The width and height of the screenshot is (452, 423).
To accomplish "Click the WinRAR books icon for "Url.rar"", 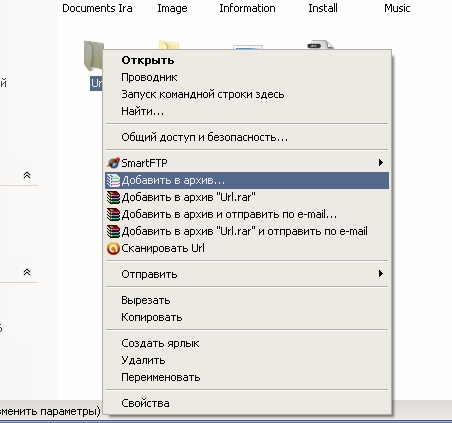I will click(x=113, y=197).
